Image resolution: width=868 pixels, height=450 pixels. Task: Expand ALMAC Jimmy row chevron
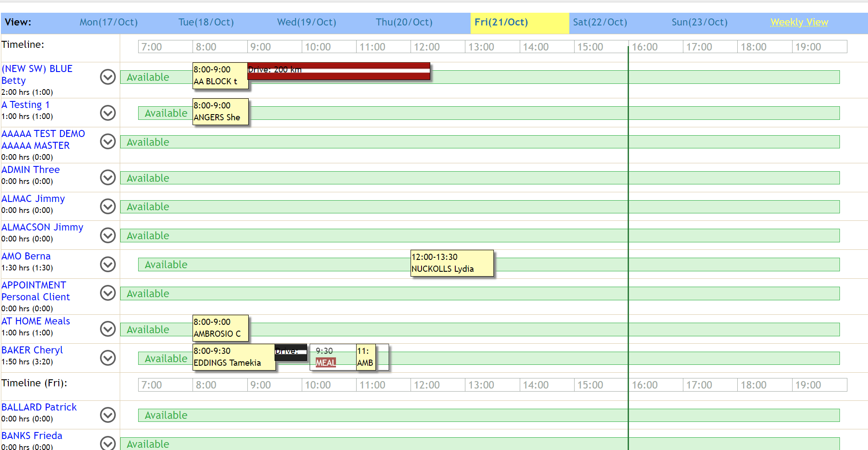pos(107,206)
